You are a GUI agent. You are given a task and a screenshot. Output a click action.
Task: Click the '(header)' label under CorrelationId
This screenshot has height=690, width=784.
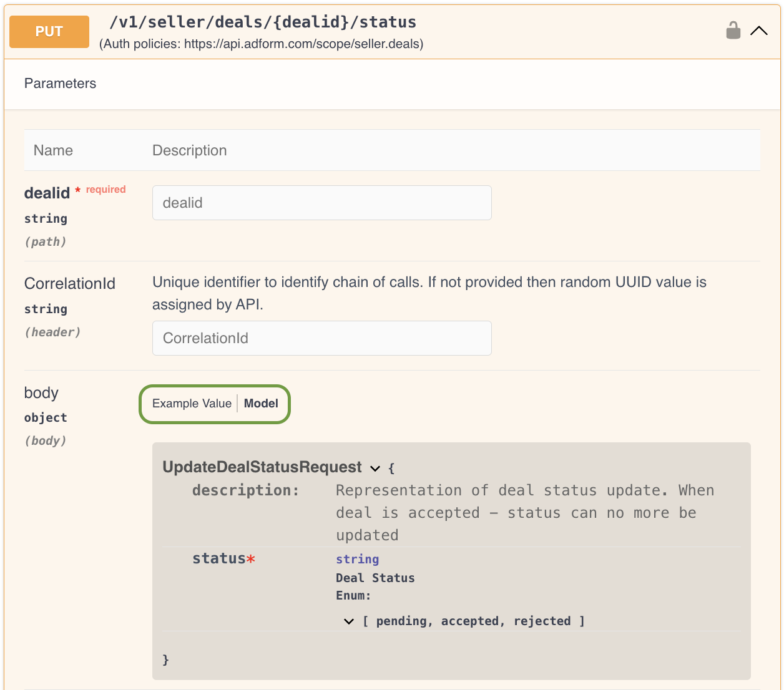pos(52,332)
